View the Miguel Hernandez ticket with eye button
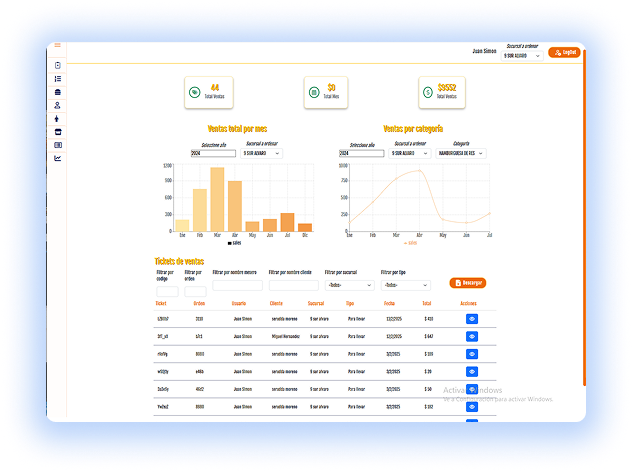Screen dimensions: 632x472 [471, 337]
